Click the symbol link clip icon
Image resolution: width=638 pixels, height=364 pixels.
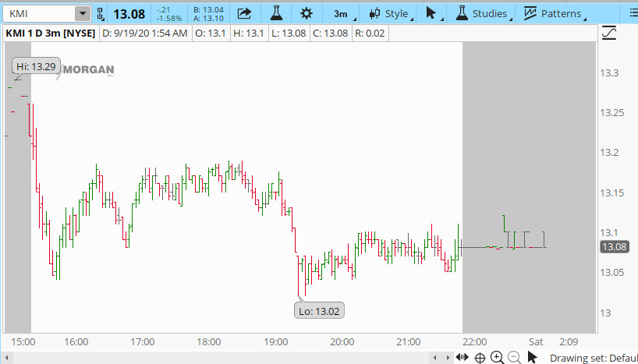pyautogui.click(x=100, y=13)
